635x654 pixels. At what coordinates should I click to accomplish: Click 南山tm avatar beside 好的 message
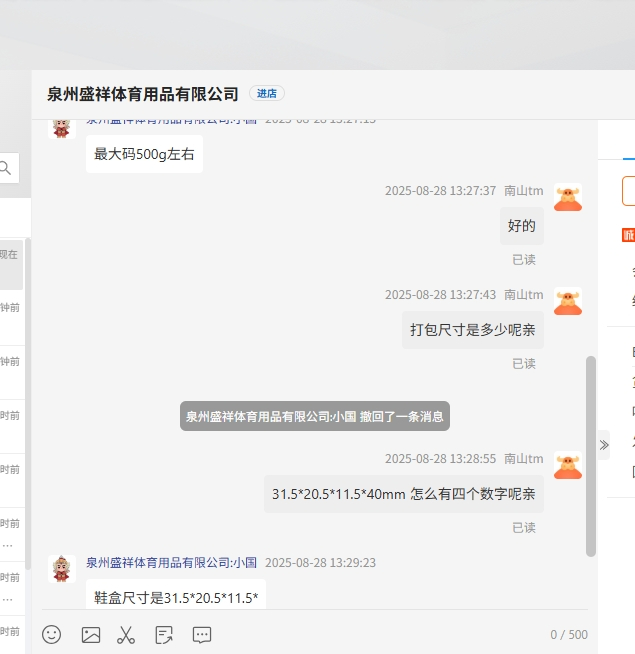568,197
